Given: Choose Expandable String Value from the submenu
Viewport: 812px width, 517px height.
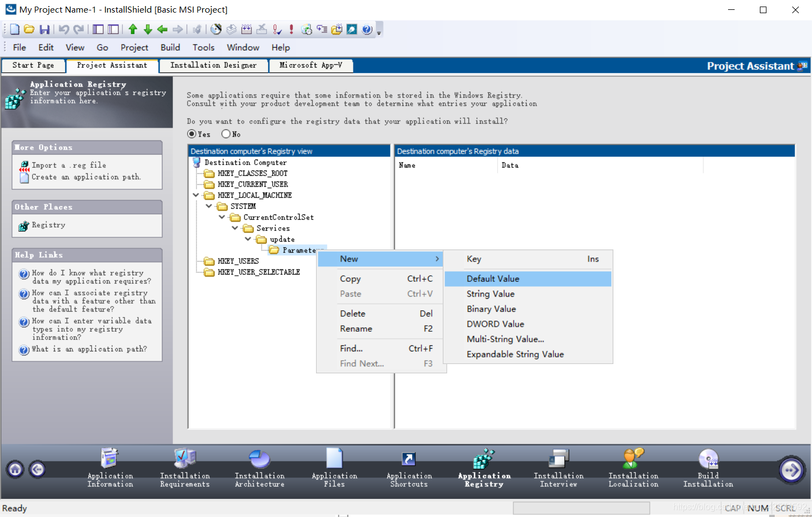Looking at the screenshot, I should (528, 354).
